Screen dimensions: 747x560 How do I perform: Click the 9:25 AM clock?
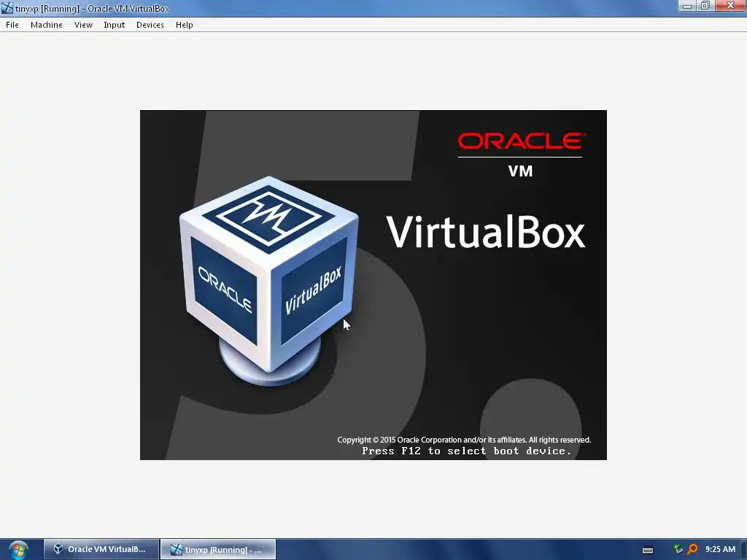(720, 549)
